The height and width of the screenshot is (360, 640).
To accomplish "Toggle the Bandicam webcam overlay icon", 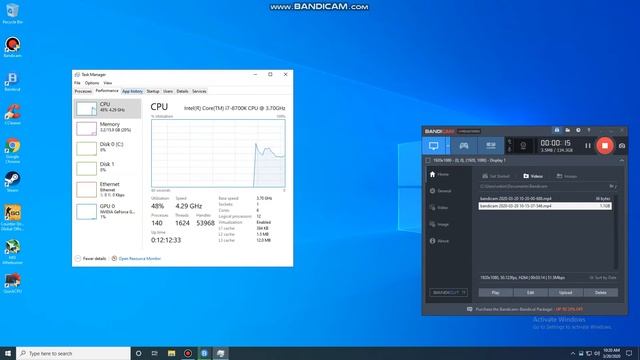I will [523, 146].
